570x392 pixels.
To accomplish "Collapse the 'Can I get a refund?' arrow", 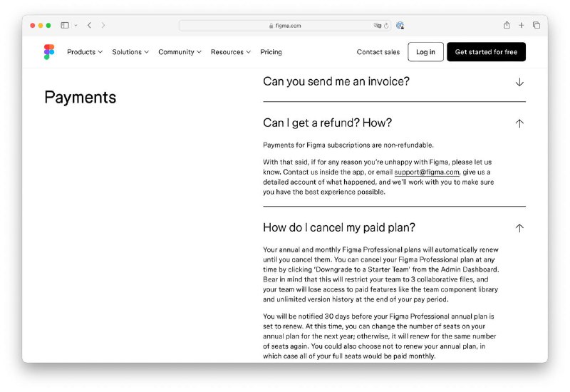I will click(519, 123).
